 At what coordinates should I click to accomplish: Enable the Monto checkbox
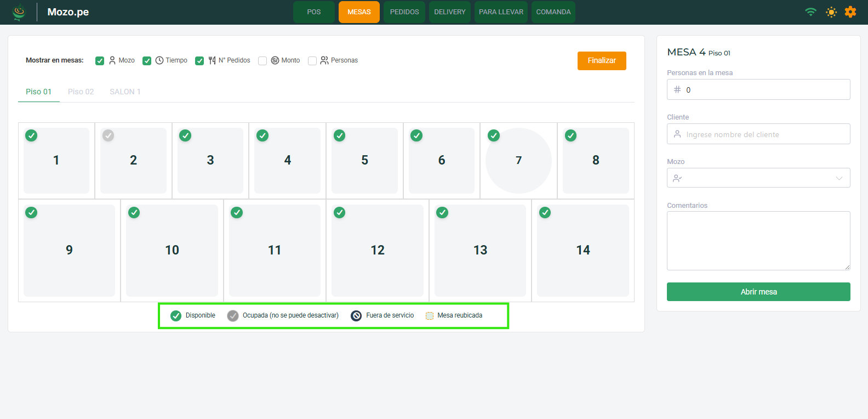(262, 61)
